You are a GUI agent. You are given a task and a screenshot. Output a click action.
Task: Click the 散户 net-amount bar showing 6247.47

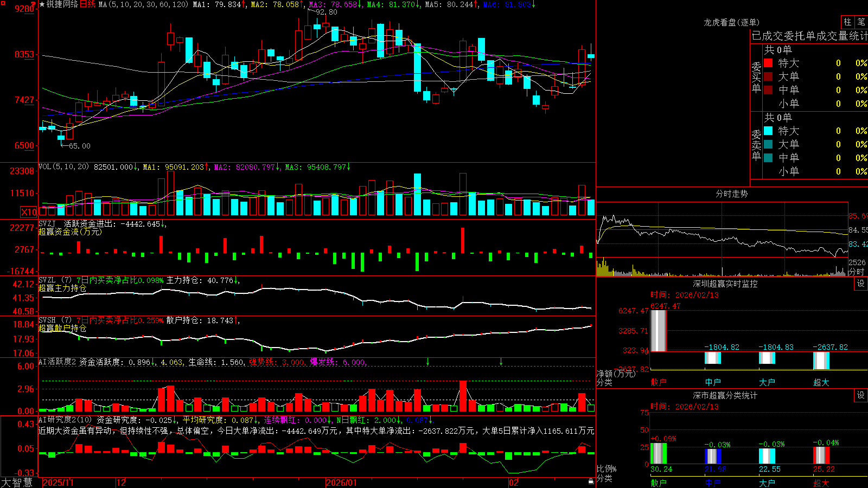click(x=659, y=331)
